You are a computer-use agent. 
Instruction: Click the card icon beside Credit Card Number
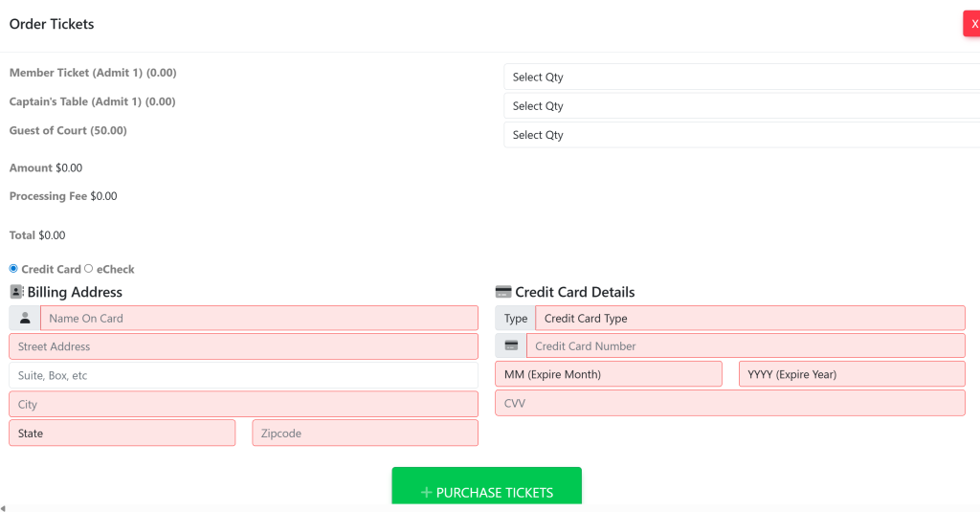tap(511, 346)
